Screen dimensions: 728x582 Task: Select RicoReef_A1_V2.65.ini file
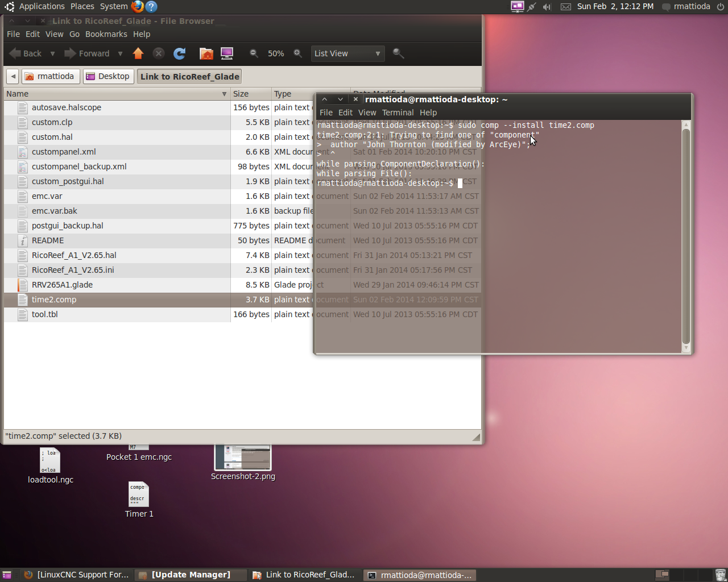[x=73, y=270]
